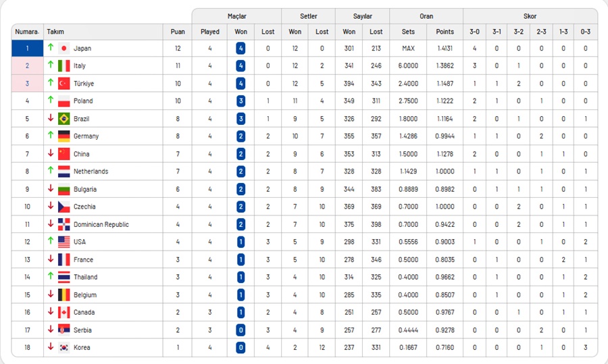Select the Oran column group header
The image size is (608, 364).
pos(426,16)
